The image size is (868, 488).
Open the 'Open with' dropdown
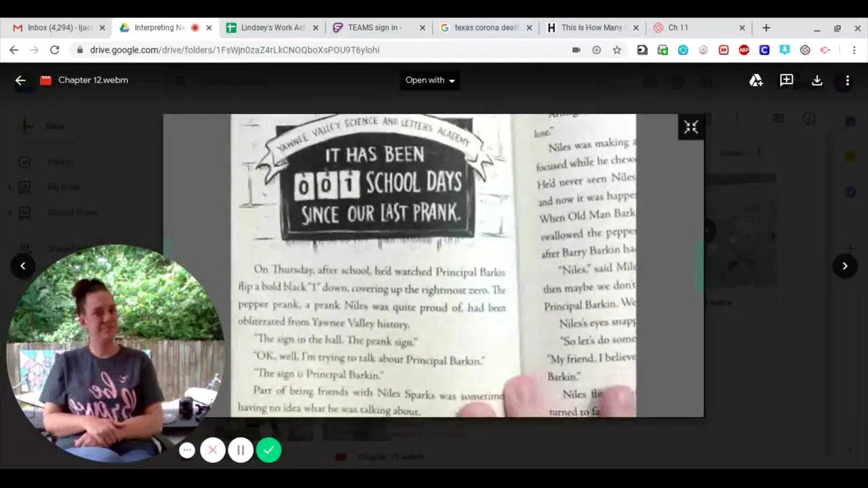click(430, 80)
